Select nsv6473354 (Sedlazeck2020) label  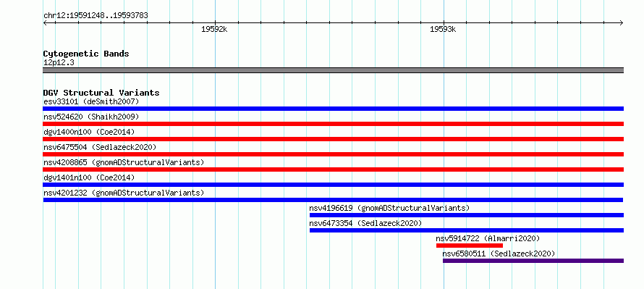[365, 223]
